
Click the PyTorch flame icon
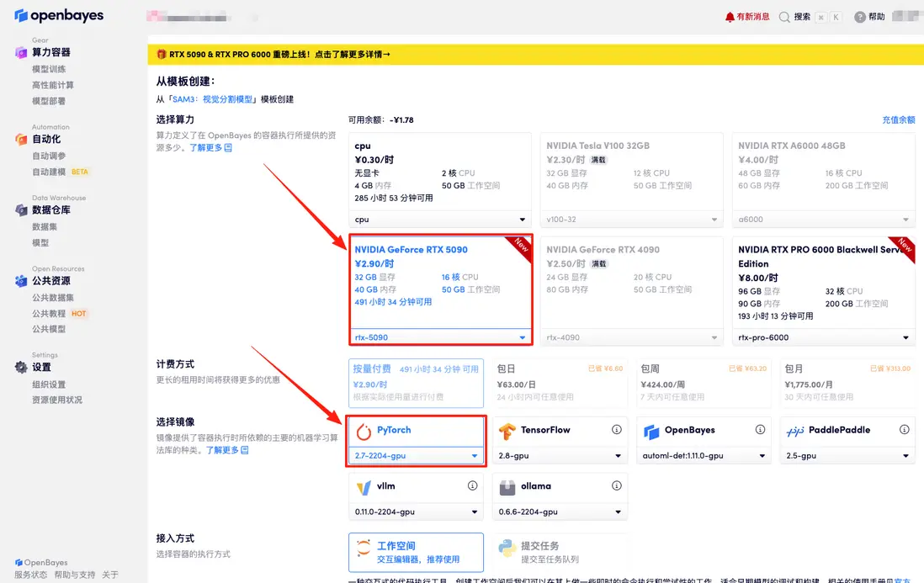(364, 432)
